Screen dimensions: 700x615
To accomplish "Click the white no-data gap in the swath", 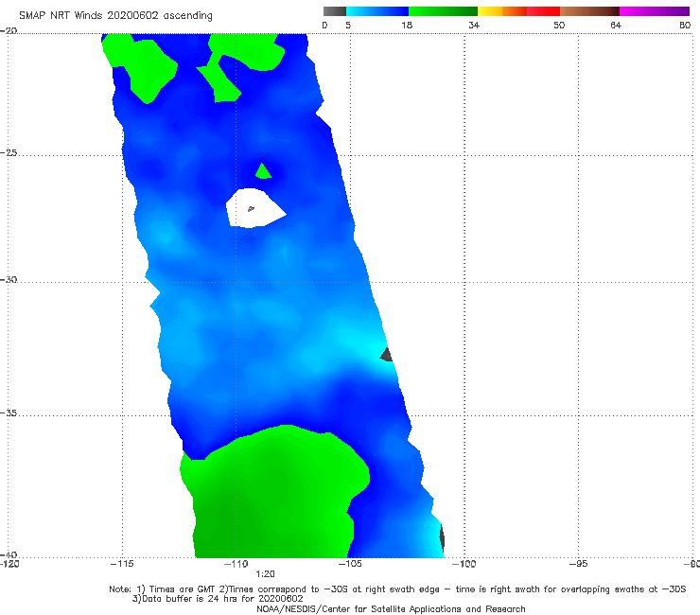I will click(255, 208).
